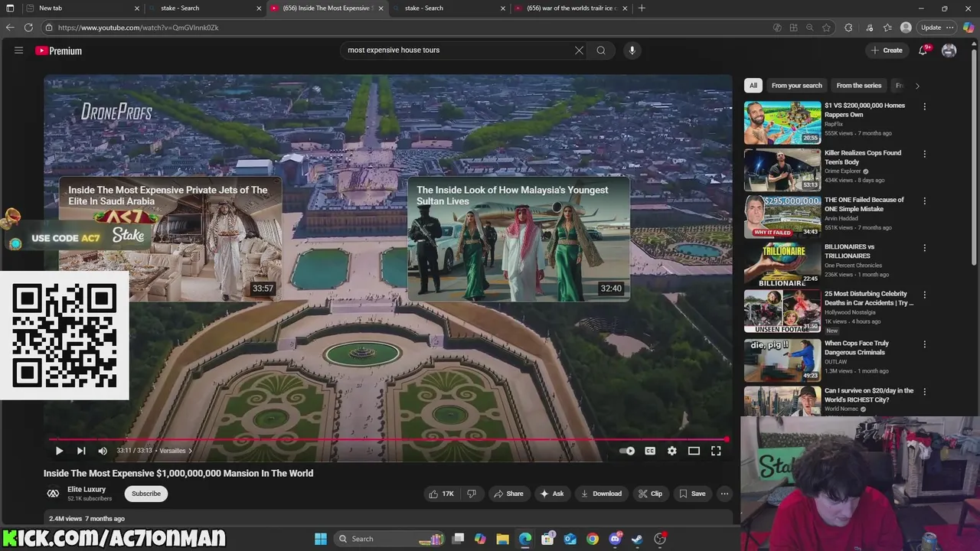Mute the video player volume
Viewport: 980px width, 551px height.
point(103,451)
